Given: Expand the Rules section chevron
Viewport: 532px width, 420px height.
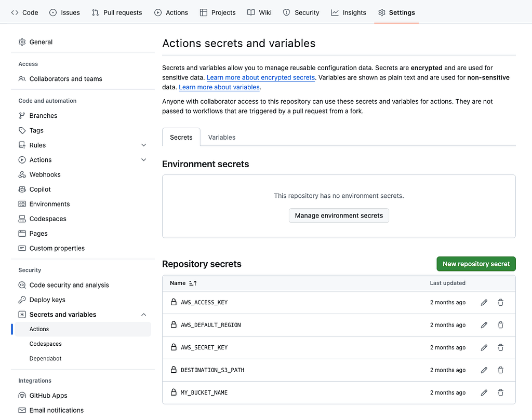Looking at the screenshot, I should tap(144, 145).
